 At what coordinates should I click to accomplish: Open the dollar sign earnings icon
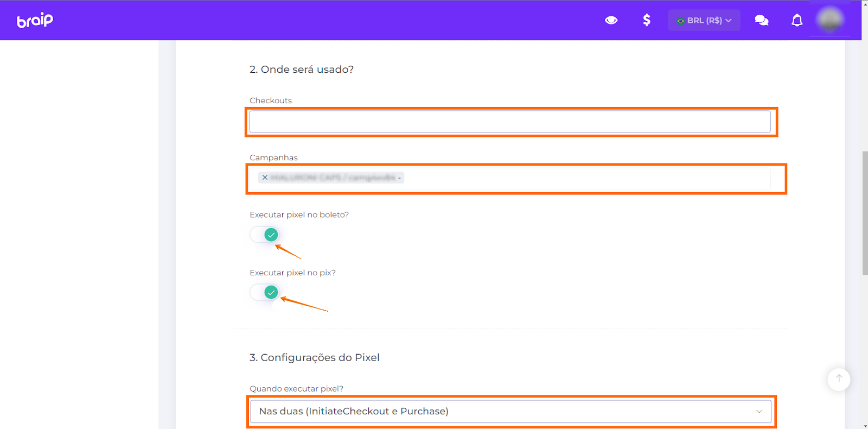646,20
